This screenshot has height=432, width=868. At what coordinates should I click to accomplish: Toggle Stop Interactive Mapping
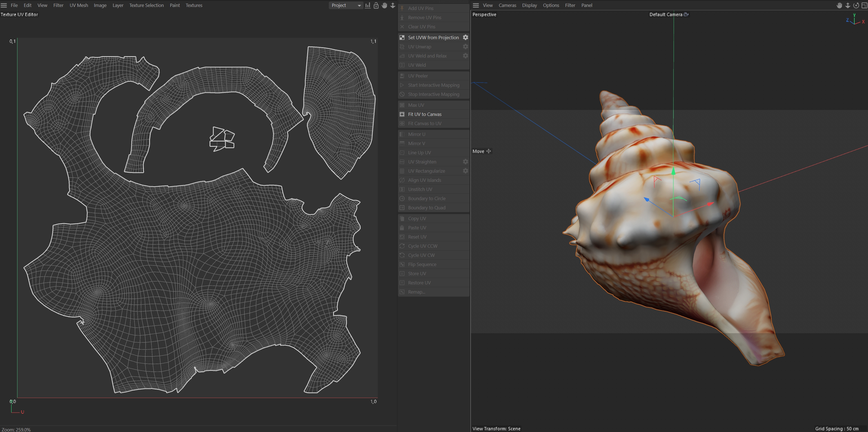tap(433, 94)
